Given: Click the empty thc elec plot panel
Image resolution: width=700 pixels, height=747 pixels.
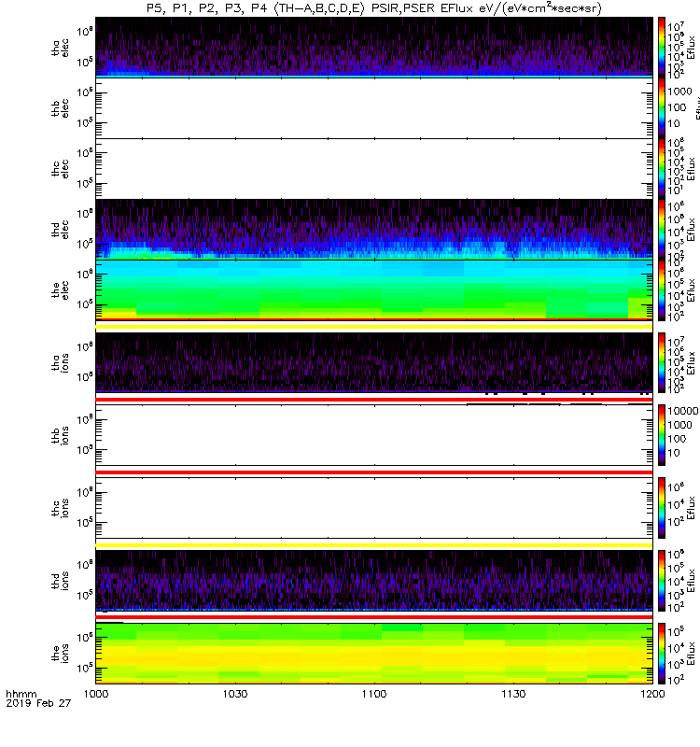Looking at the screenshot, I should [374, 169].
